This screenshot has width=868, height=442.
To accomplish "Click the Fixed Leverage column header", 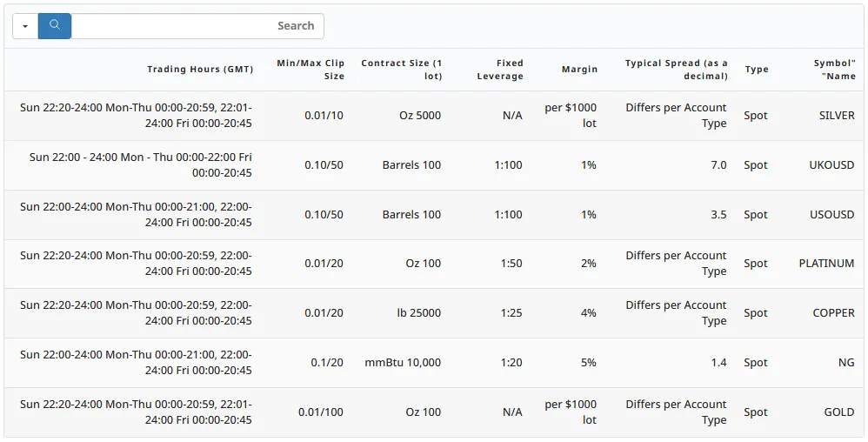I will (x=500, y=70).
